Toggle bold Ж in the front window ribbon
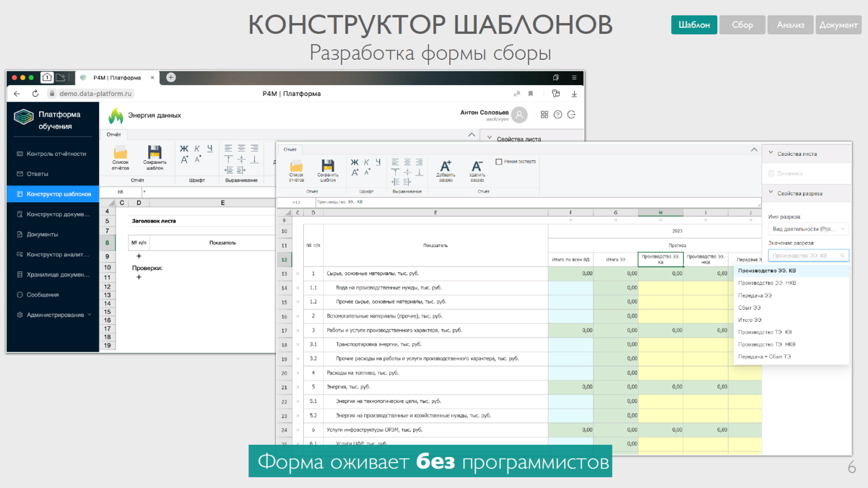Image resolution: width=868 pixels, height=488 pixels. point(354,162)
